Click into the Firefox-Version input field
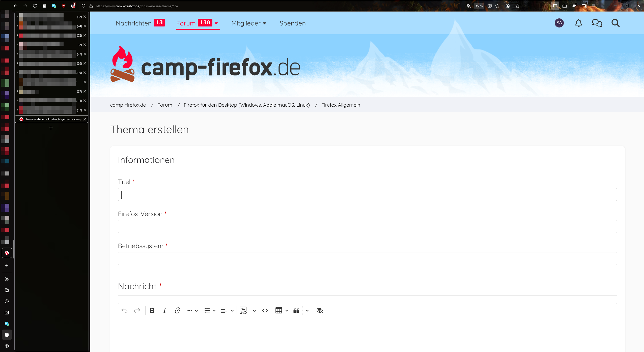Screen dimensions: 644x352 click(x=367, y=227)
